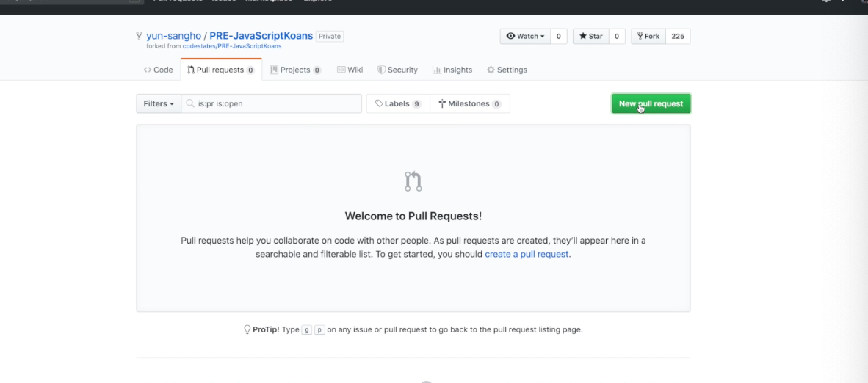Open the repository Settings tab
Viewport: 868px width, 383px height.
click(x=507, y=70)
